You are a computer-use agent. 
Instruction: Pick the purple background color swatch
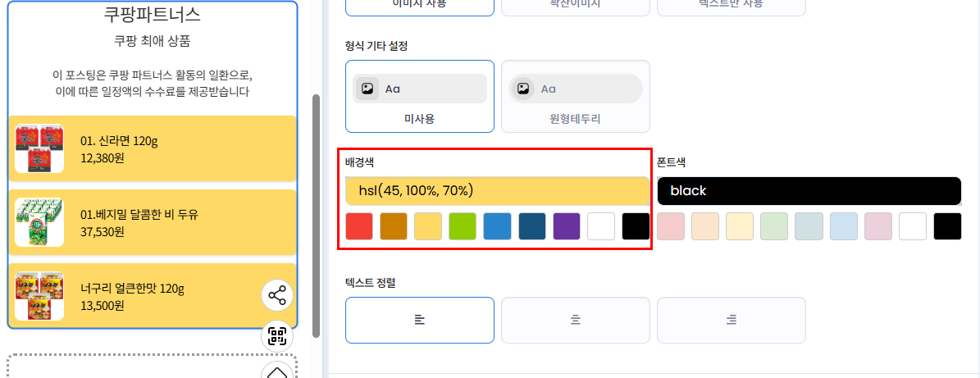(567, 226)
